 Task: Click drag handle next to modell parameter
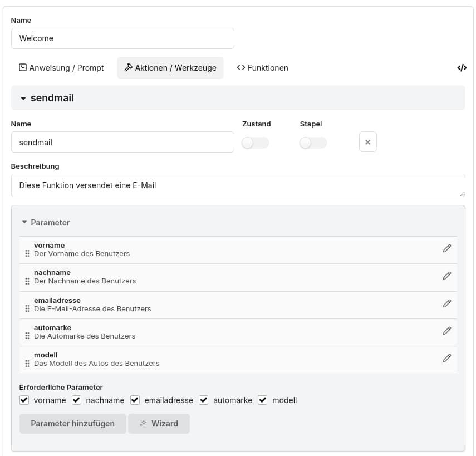(27, 363)
